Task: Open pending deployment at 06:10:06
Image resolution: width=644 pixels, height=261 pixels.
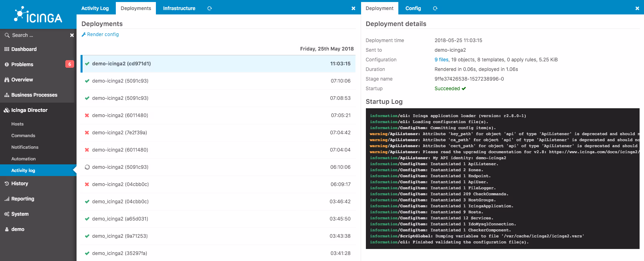Action: (x=218, y=167)
